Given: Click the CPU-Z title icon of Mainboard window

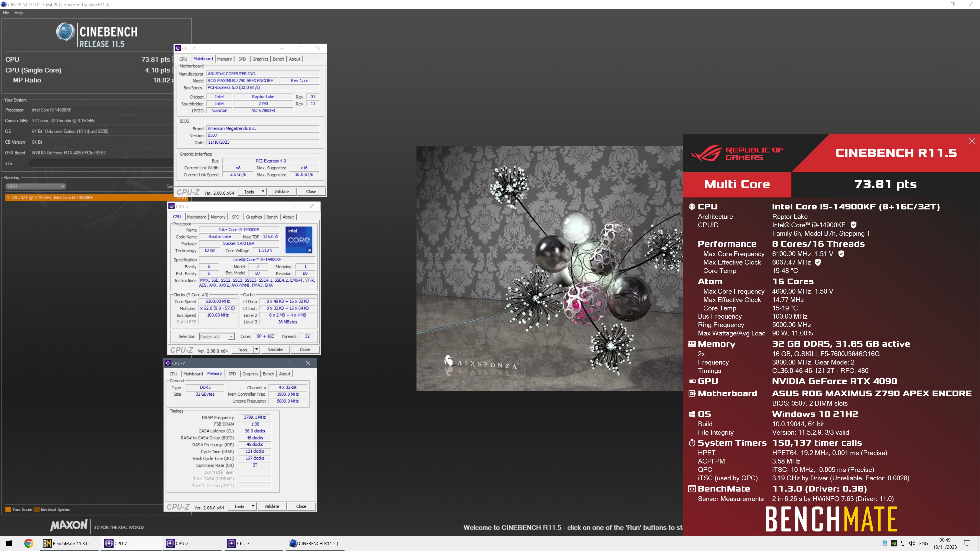Looking at the screenshot, I should click(x=178, y=48).
